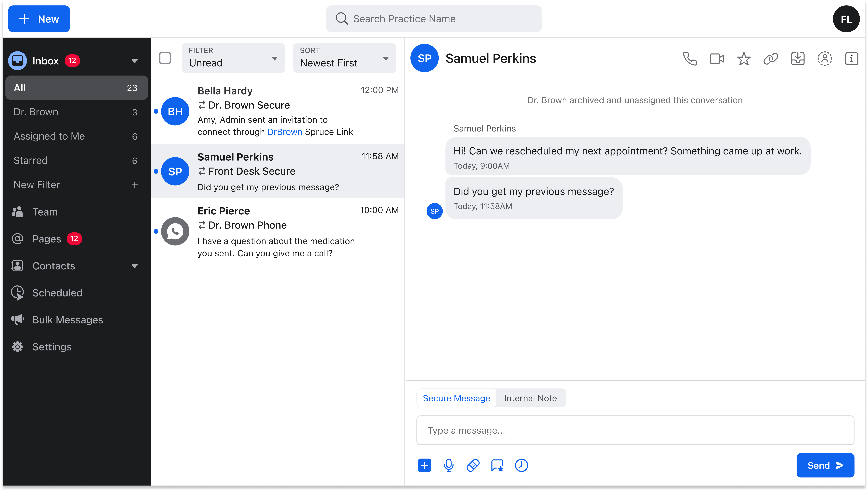
Task: Click the Inbox 12 notification badge
Action: click(x=72, y=61)
